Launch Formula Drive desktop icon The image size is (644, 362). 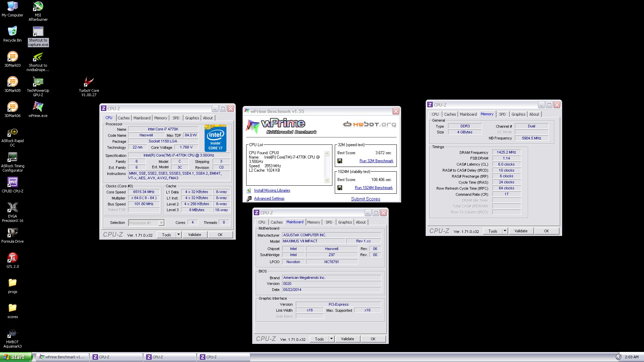12,235
